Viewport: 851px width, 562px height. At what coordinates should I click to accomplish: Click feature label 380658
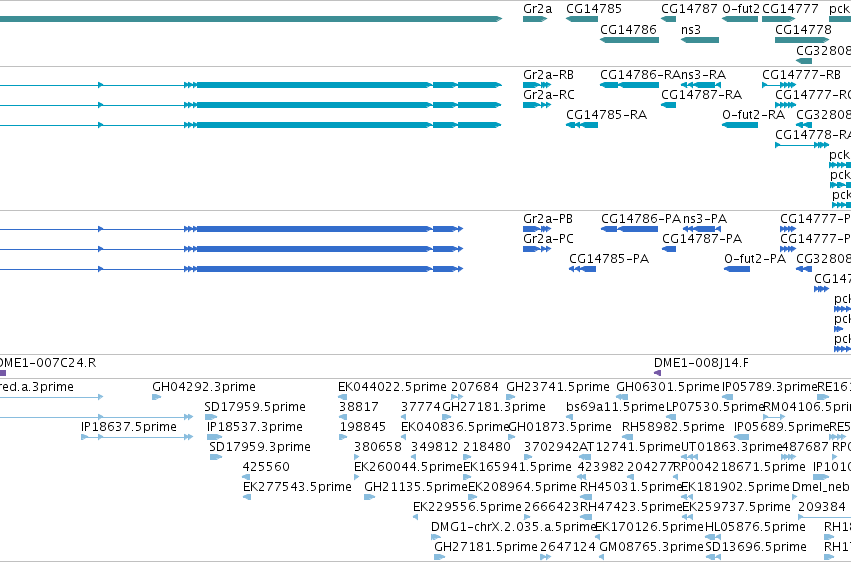pyautogui.click(x=378, y=448)
